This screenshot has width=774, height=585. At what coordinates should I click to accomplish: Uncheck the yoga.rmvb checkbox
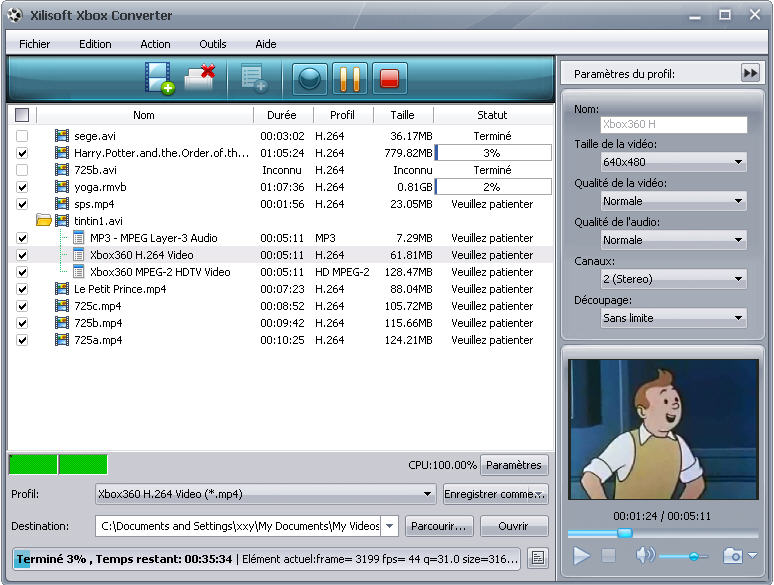point(22,187)
